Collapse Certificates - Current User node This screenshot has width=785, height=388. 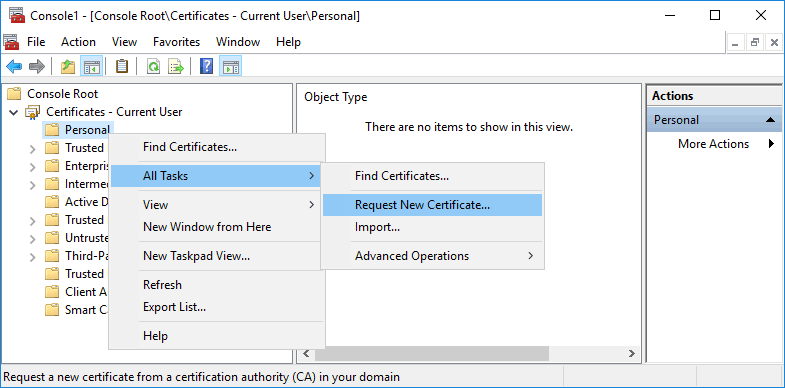[14, 112]
